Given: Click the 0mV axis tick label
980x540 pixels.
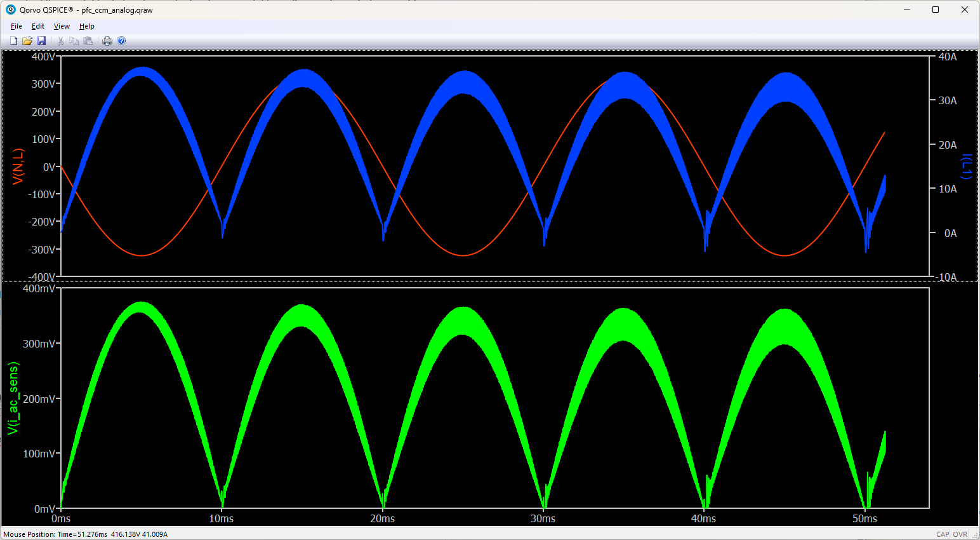Looking at the screenshot, I should tap(45, 509).
